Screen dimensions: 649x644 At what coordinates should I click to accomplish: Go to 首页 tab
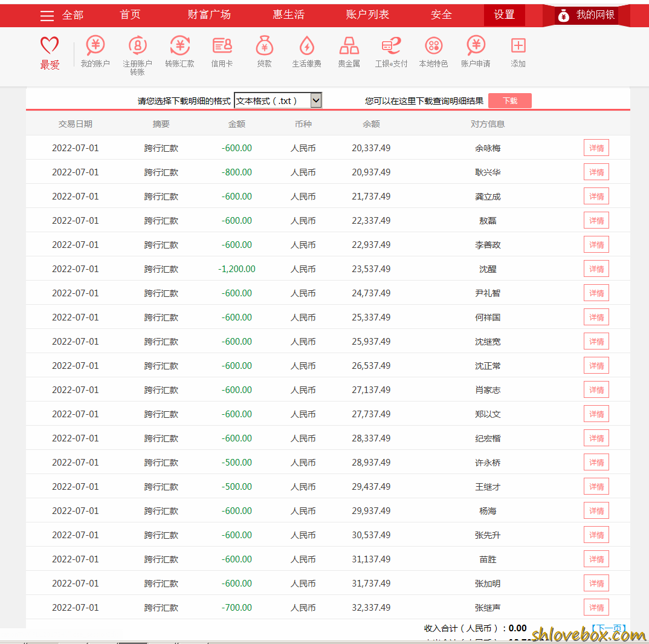(x=130, y=15)
